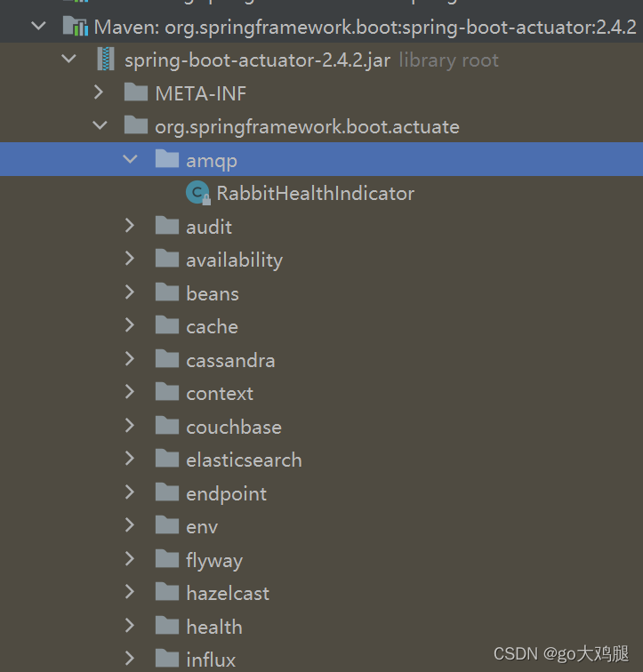Expand the META-INF folder arrow
This screenshot has width=643, height=672.
point(99,92)
